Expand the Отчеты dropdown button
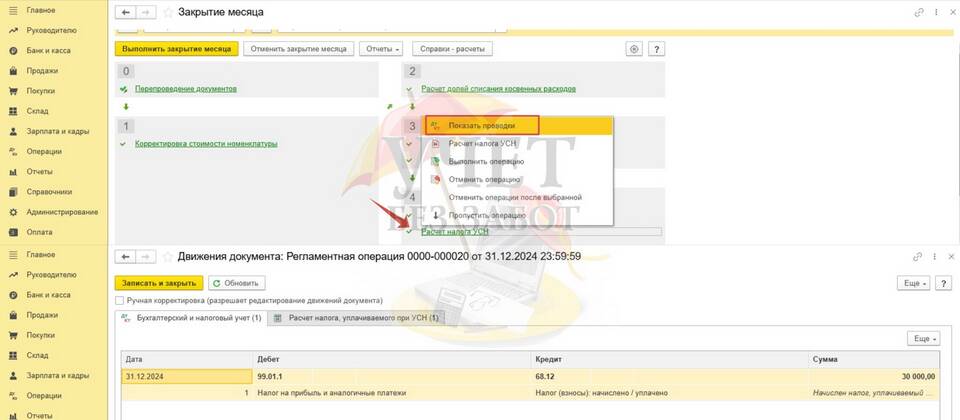This screenshot has height=420, width=960. pyautogui.click(x=383, y=49)
